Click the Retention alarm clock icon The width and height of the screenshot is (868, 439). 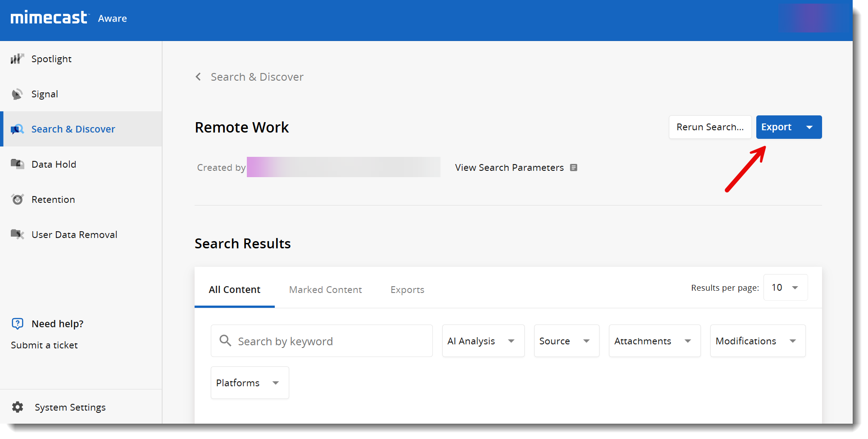18,199
